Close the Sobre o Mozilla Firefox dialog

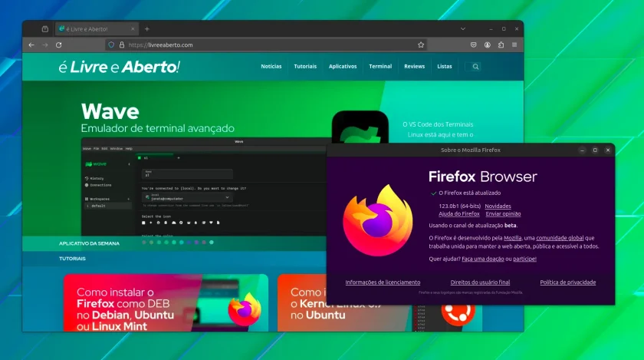[x=608, y=150]
